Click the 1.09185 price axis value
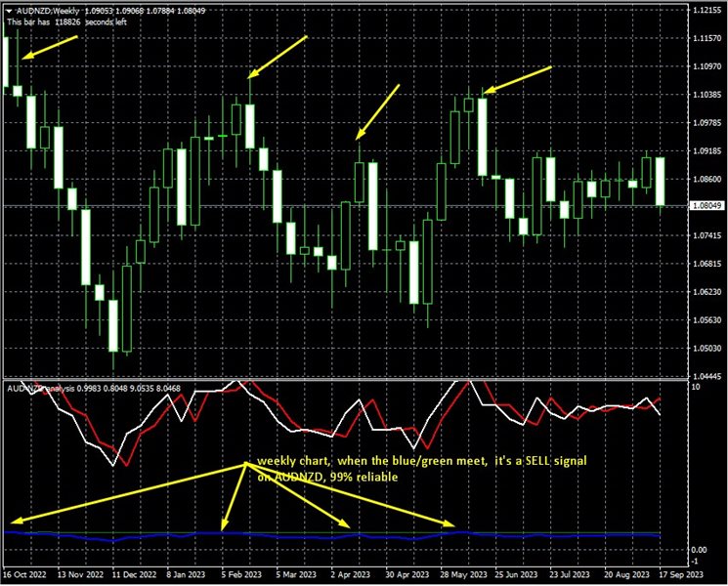728x586 pixels. 707,150
